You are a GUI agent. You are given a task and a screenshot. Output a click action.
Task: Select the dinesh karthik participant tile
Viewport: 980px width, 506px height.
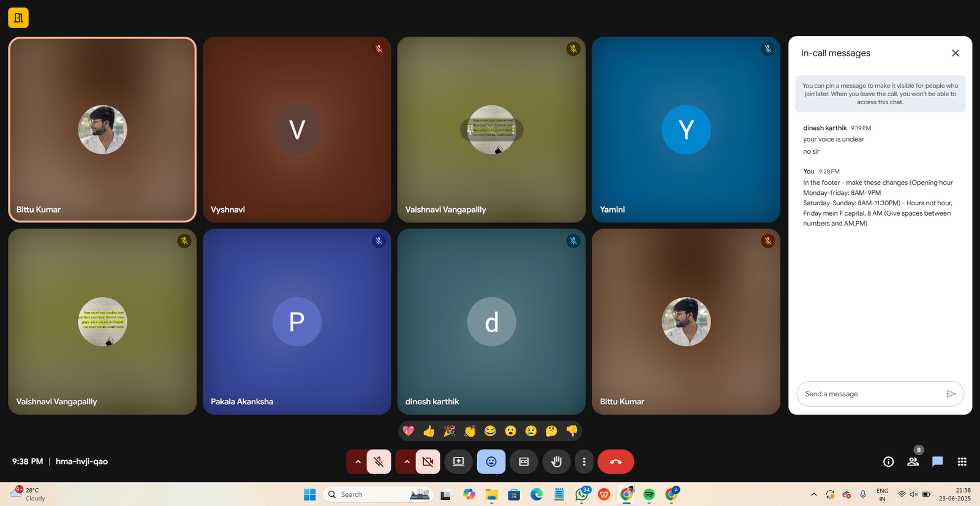click(x=491, y=322)
